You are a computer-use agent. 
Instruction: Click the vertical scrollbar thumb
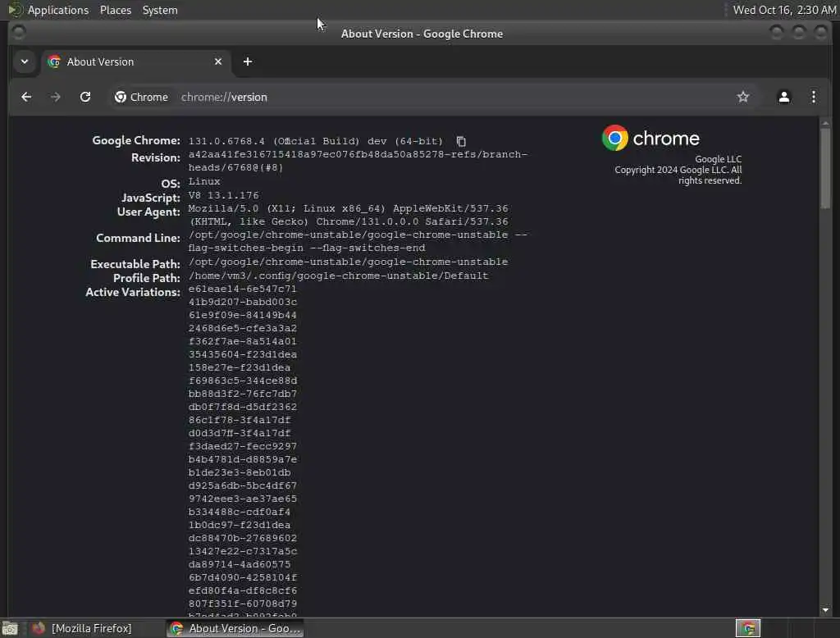tap(825, 169)
